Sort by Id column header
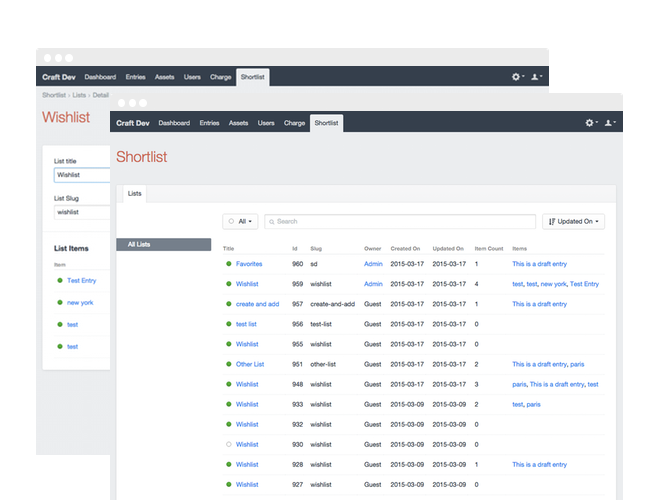The image size is (660, 500). [295, 249]
